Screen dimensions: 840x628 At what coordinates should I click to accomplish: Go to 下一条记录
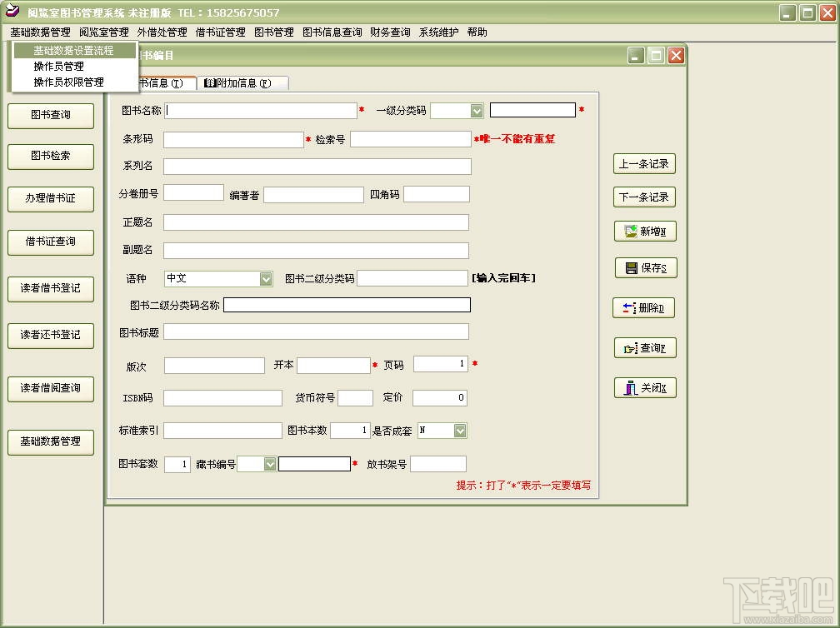(x=644, y=197)
